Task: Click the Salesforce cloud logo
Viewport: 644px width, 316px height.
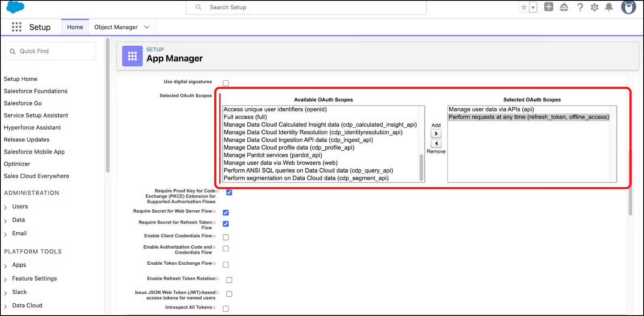Action: (x=16, y=7)
